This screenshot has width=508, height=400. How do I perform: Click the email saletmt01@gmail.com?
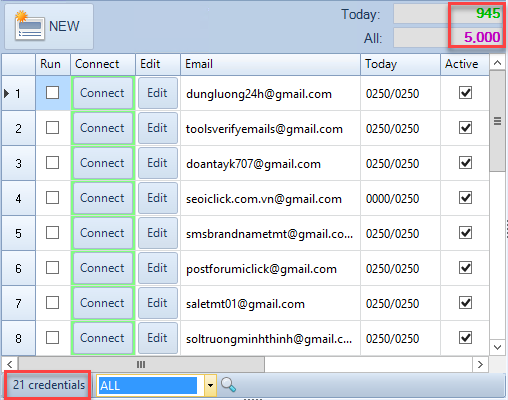click(245, 304)
